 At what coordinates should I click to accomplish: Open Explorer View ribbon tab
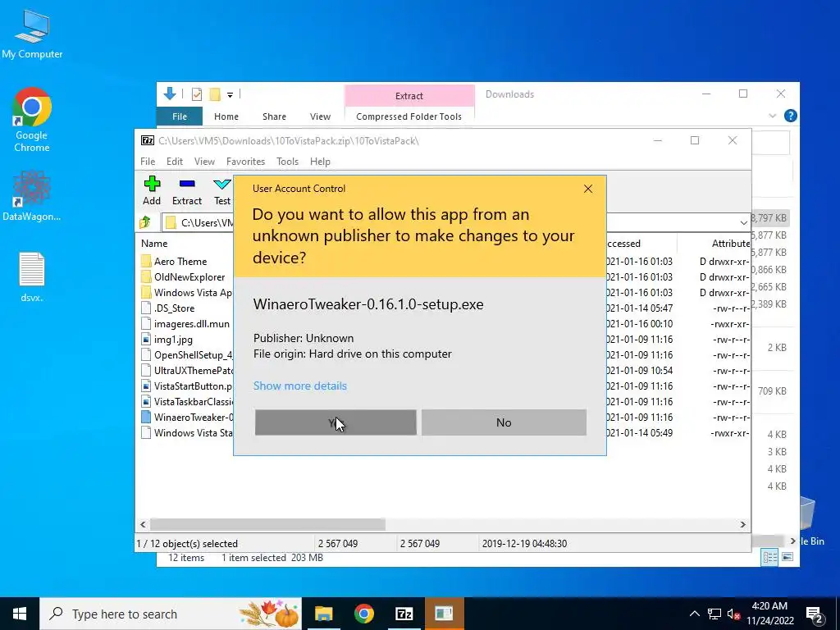click(320, 116)
